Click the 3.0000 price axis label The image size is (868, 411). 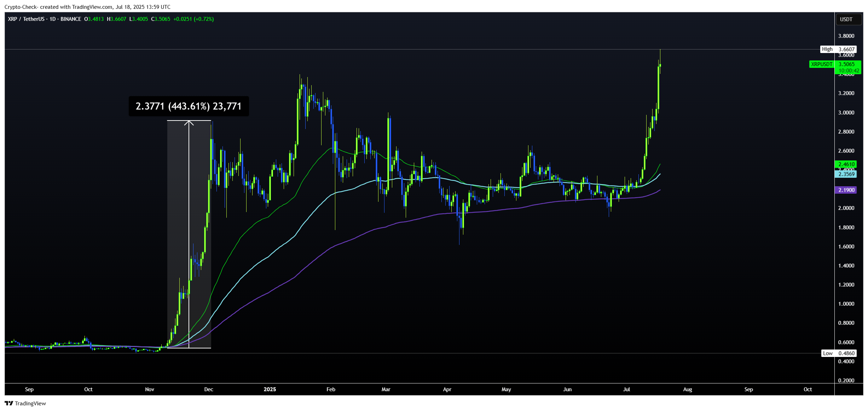(846, 112)
